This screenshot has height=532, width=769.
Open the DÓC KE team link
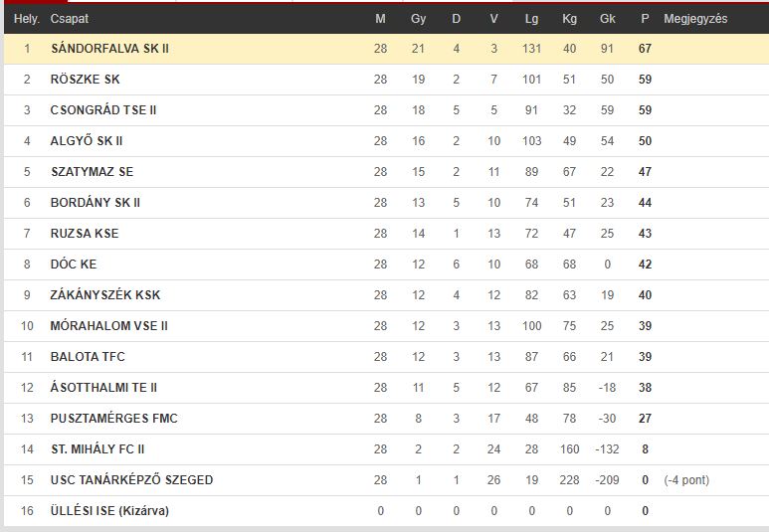74,265
